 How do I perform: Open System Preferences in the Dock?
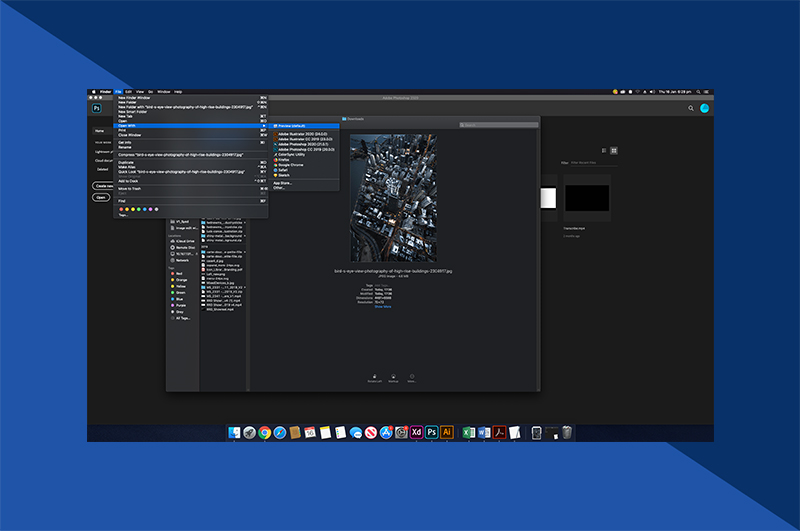pyautogui.click(x=402, y=433)
